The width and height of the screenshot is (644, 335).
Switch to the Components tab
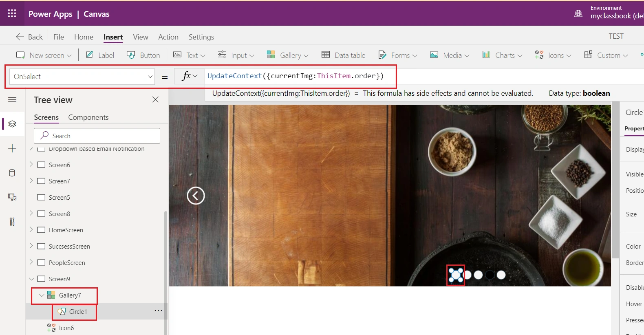88,117
